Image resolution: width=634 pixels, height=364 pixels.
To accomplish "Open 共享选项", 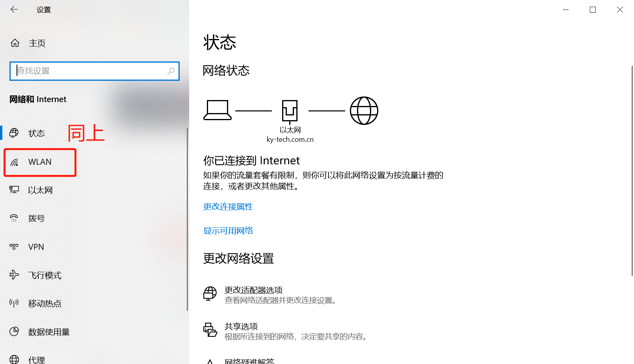I will point(241,326).
